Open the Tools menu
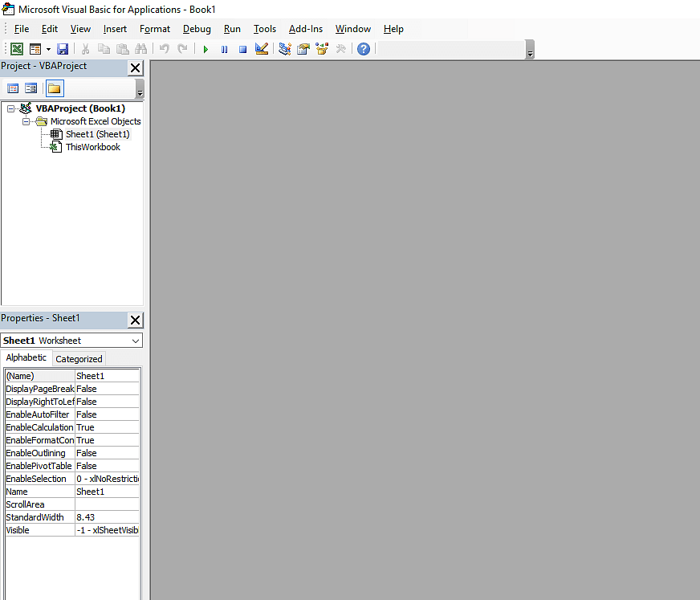Viewport: 700px width, 600px height. pyautogui.click(x=265, y=29)
